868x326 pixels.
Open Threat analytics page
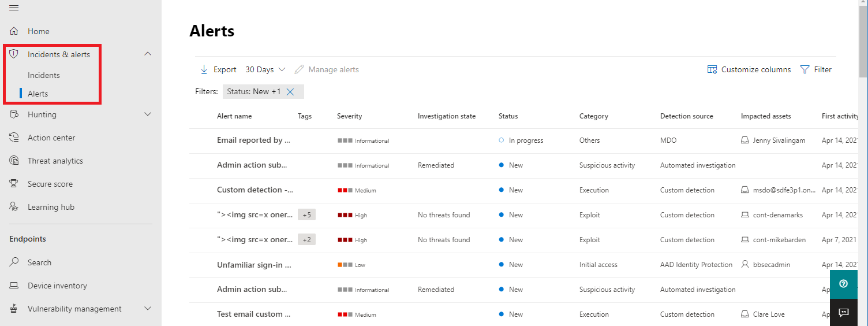(55, 161)
